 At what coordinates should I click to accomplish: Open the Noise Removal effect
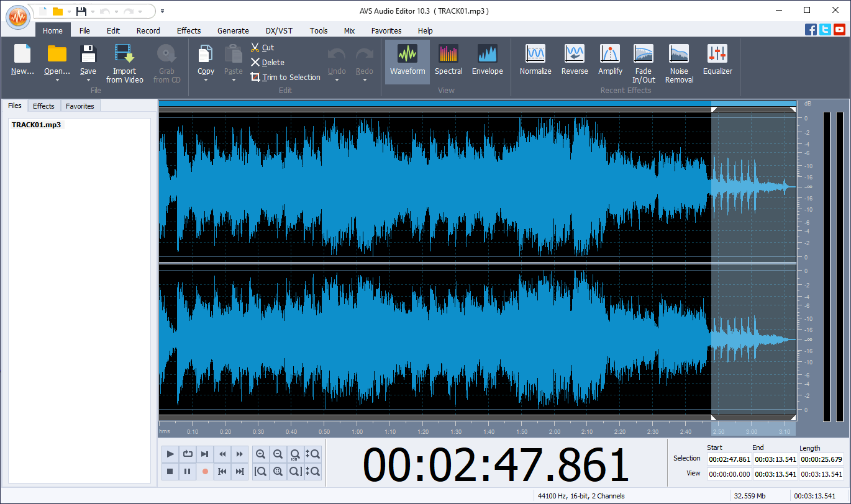(x=679, y=63)
